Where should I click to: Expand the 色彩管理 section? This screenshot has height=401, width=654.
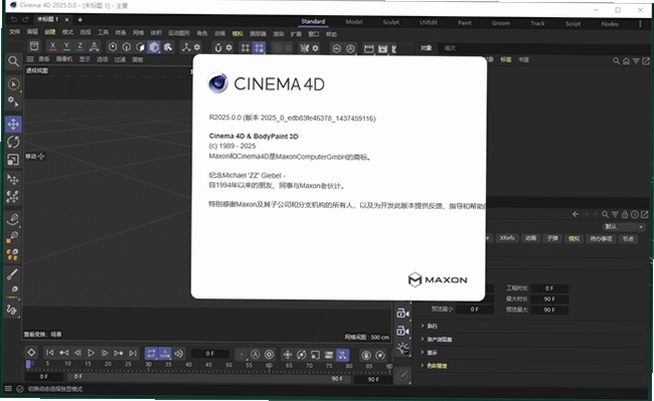[434, 366]
